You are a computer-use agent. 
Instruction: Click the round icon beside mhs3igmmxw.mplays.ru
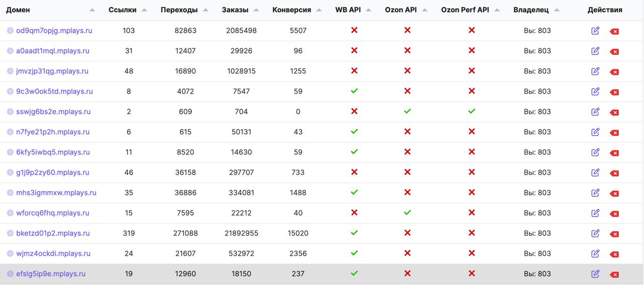click(10, 193)
